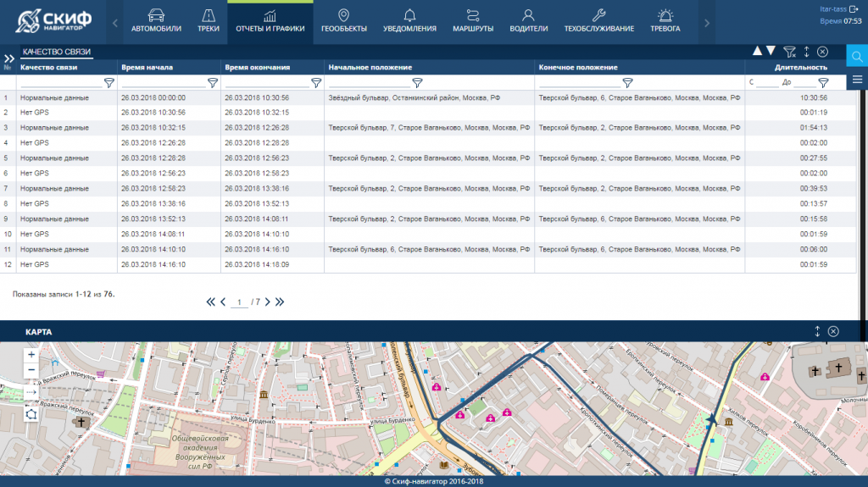The width and height of the screenshot is (868, 487).
Task: Close the Карта map panel
Action: (x=833, y=331)
